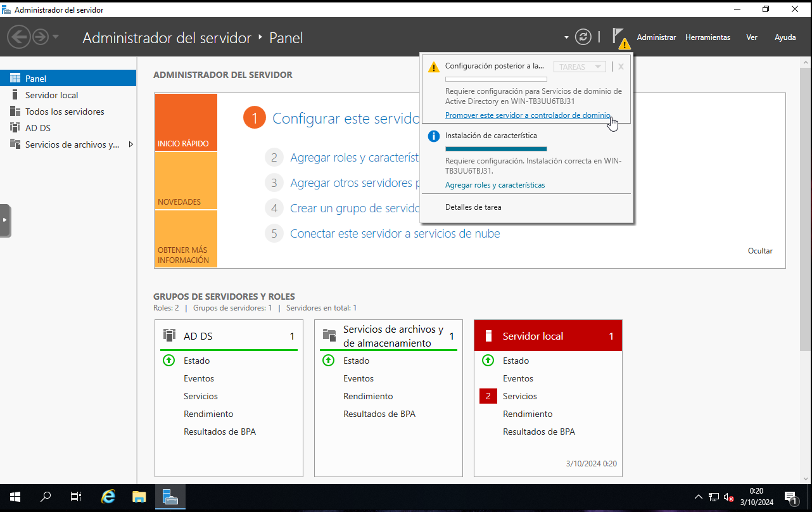Screen dimensions: 812x512
Task: Click the yellow warning icon in notification
Action: click(433, 67)
